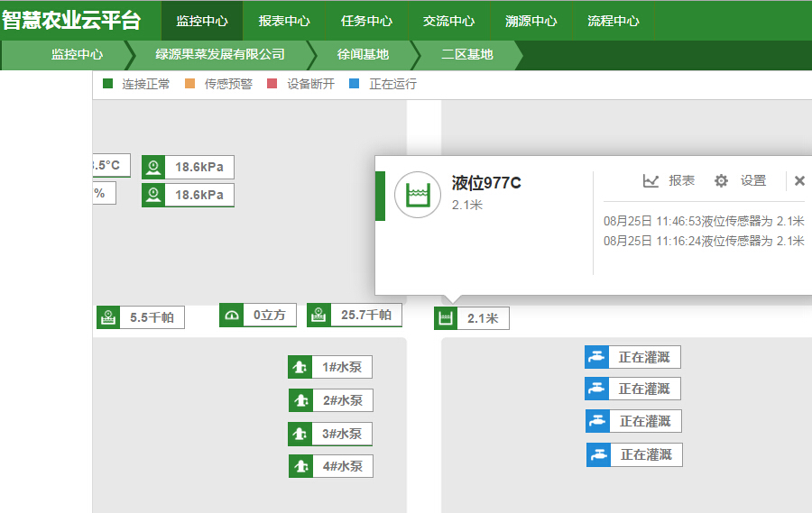Click the green 连接正常 legend swatch
The width and height of the screenshot is (812, 513).
108,84
